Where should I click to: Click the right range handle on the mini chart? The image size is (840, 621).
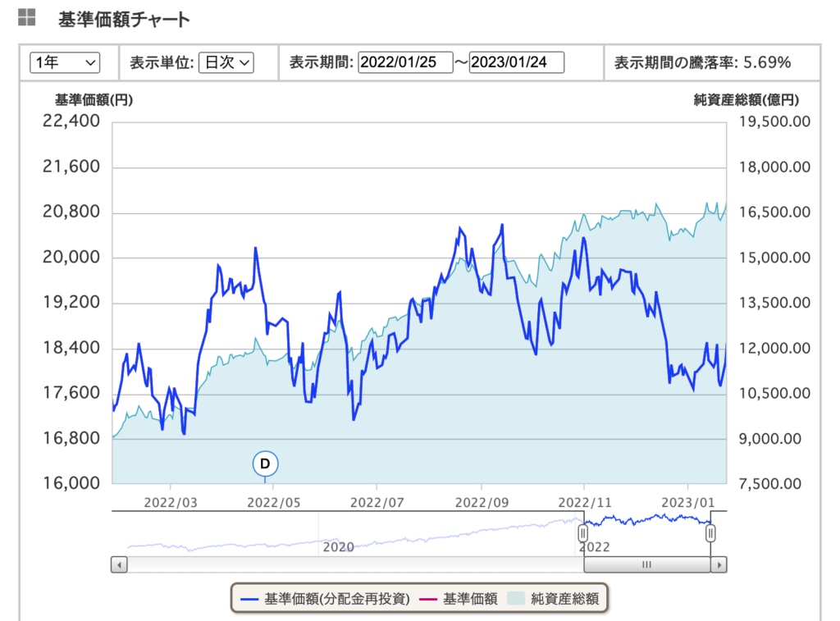point(710,532)
